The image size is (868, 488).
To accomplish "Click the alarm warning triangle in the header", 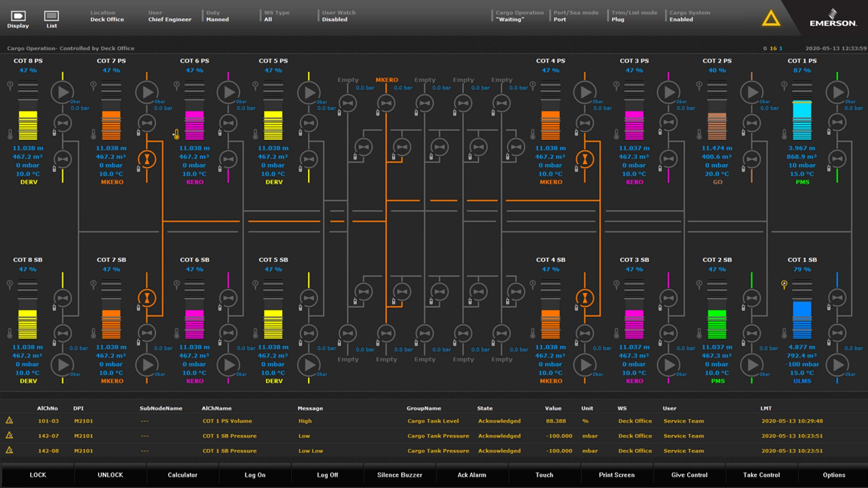I will [x=771, y=19].
